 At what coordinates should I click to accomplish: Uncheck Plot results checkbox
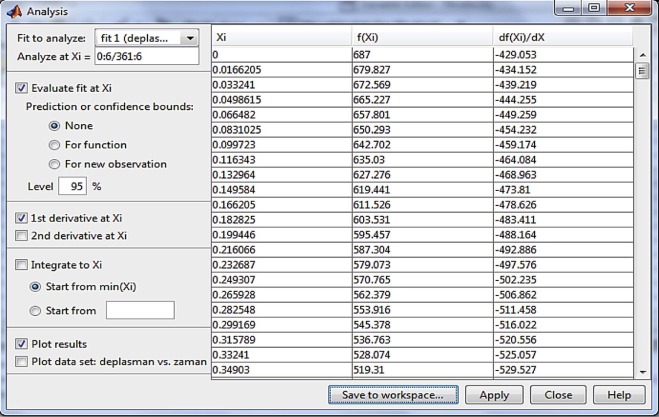21,344
